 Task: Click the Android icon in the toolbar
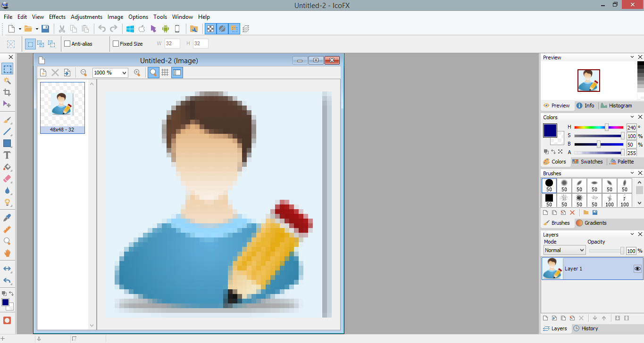click(165, 29)
